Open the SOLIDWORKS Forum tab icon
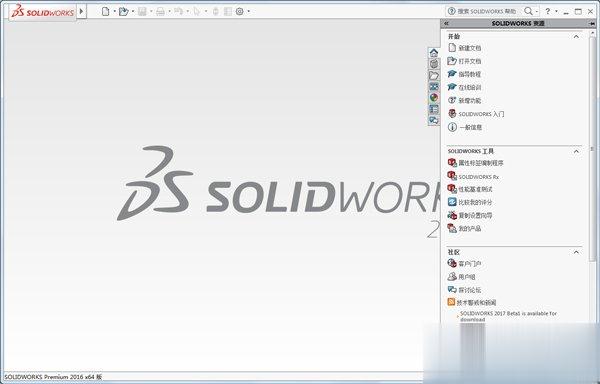Screen dimensions: 600x384 434,120
